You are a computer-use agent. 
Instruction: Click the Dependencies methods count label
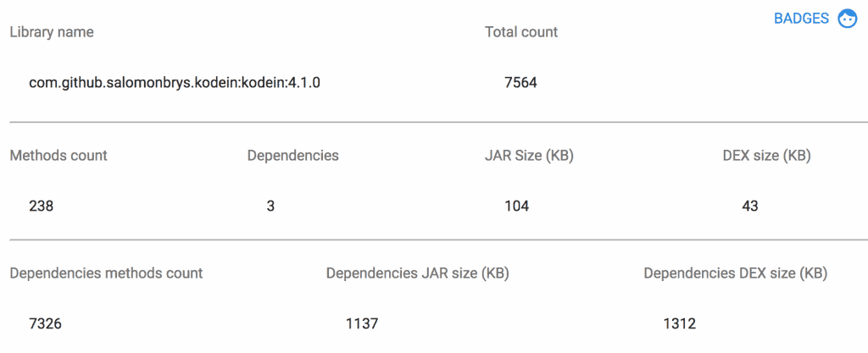point(106,273)
